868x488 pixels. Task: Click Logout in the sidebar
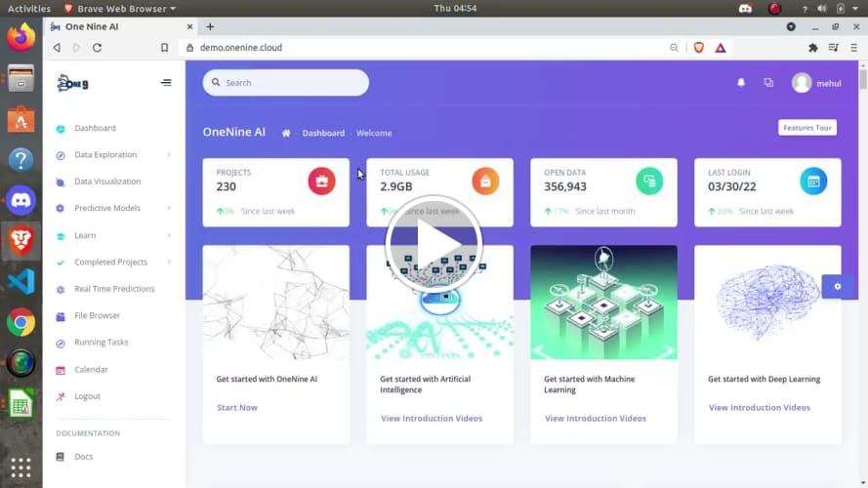coord(88,396)
